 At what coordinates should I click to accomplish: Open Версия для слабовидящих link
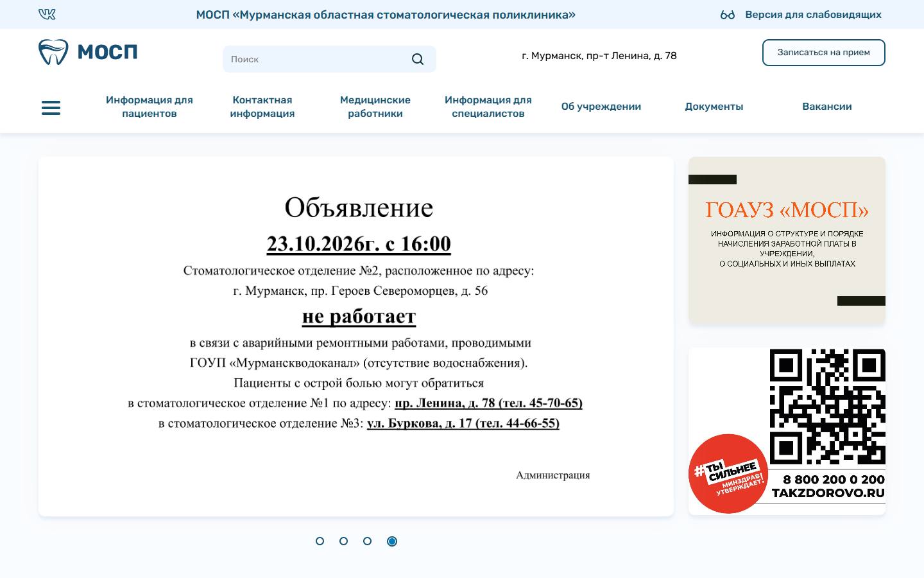(x=813, y=15)
